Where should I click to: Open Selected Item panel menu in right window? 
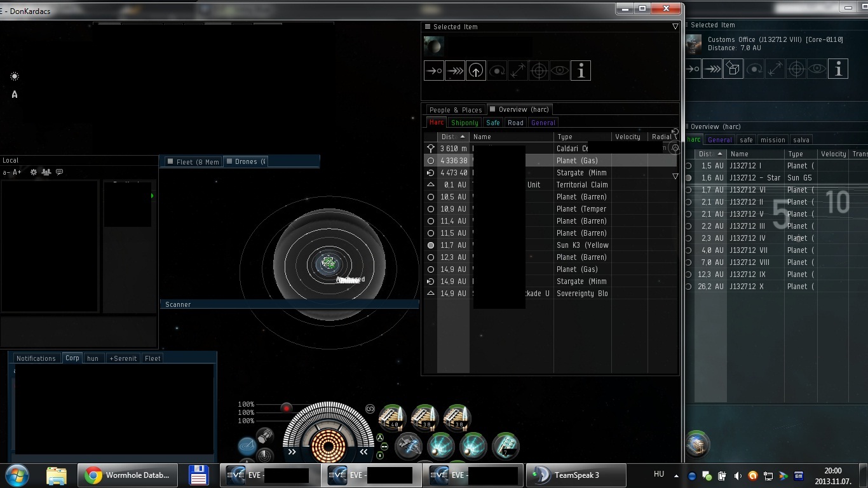(687, 25)
